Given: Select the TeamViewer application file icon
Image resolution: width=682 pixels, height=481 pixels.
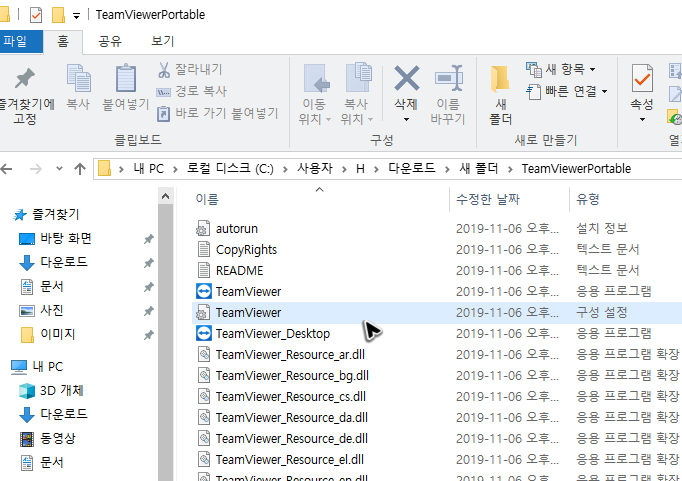Looking at the screenshot, I should click(x=204, y=291).
